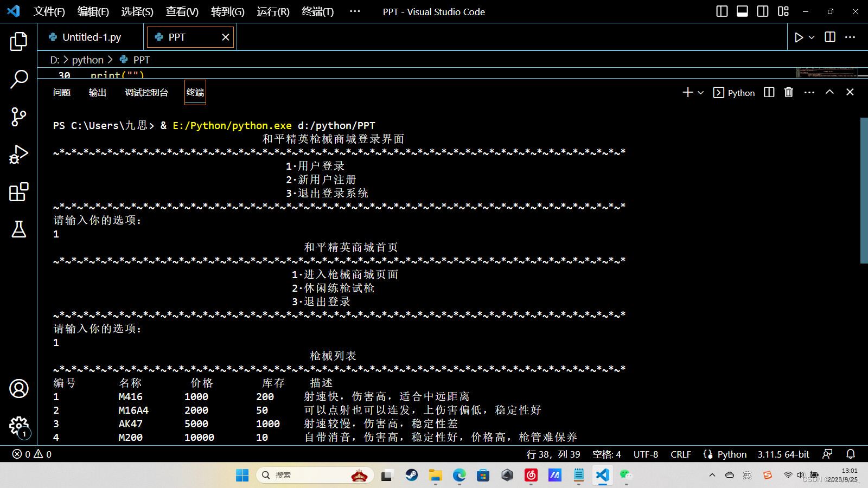The width and height of the screenshot is (868, 488).
Task: Toggle primary side bar layout icon
Action: pyautogui.click(x=722, y=11)
